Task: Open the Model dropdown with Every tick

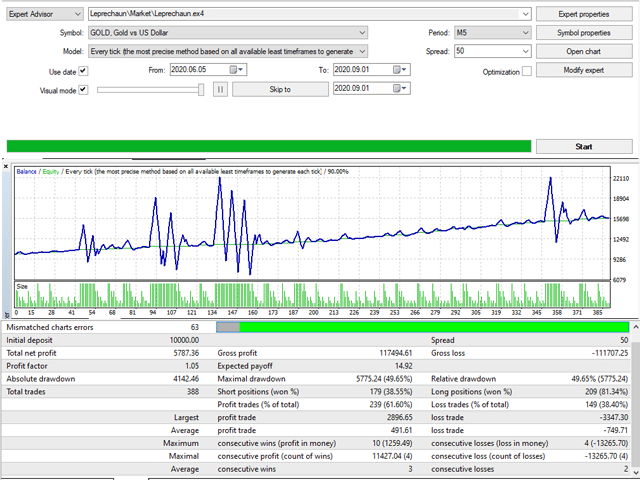Action: [361, 51]
